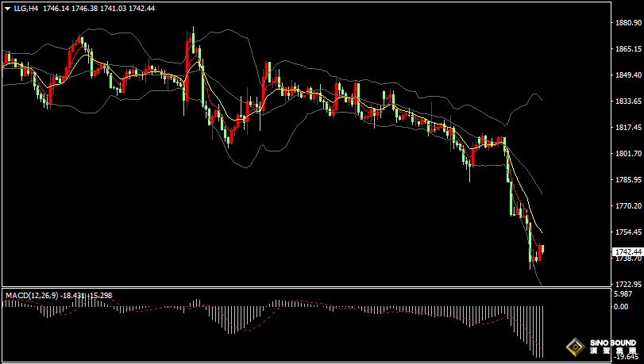Click the 1880.90 price scale label
The height and width of the screenshot is (364, 644).
[x=628, y=22]
